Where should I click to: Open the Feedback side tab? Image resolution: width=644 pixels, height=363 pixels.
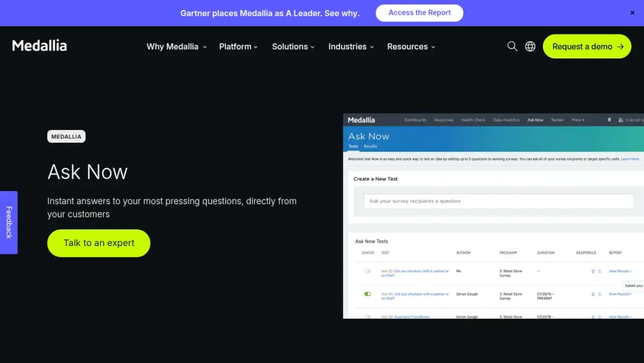point(8,223)
